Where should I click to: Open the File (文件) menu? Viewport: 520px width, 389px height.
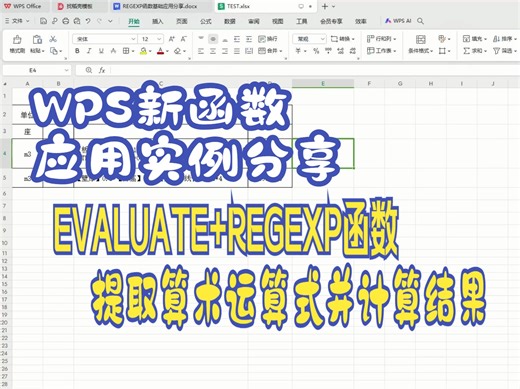(x=17, y=21)
